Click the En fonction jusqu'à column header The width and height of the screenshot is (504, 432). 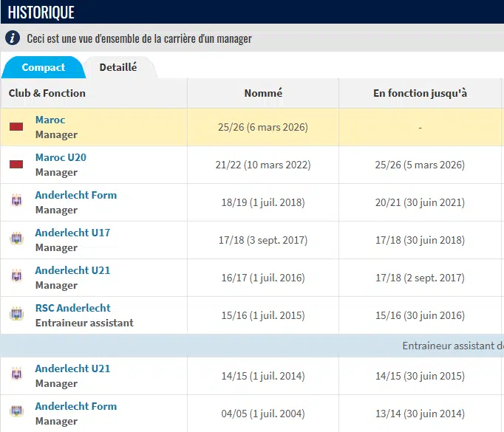tap(420, 93)
